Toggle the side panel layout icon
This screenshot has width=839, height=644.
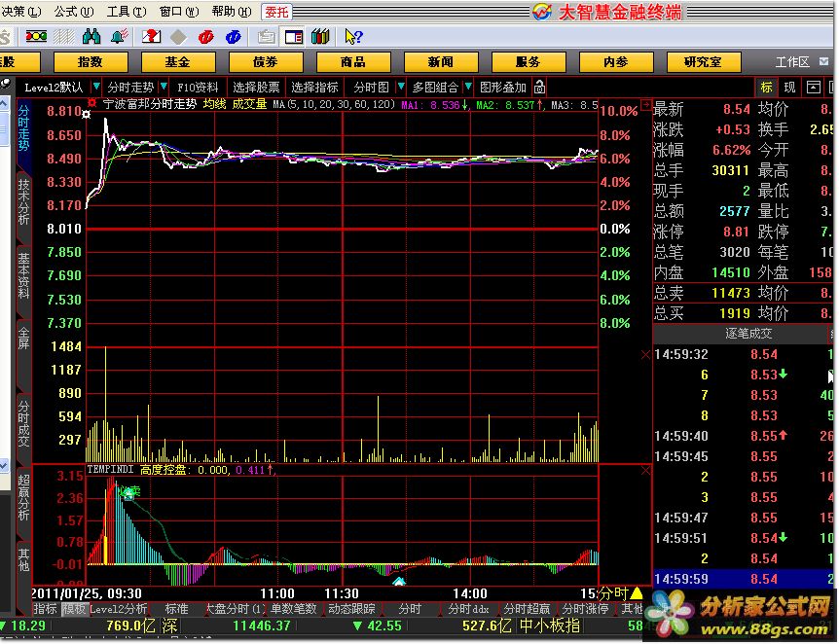294,37
